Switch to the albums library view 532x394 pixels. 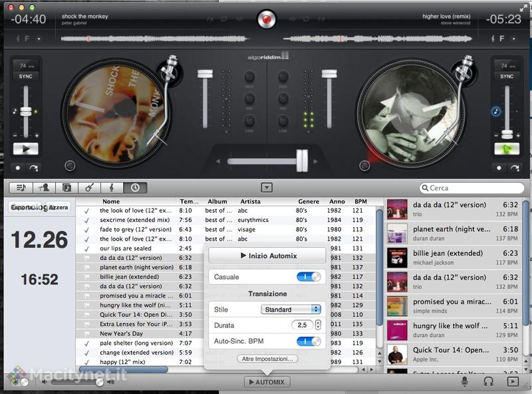pyautogui.click(x=66, y=187)
